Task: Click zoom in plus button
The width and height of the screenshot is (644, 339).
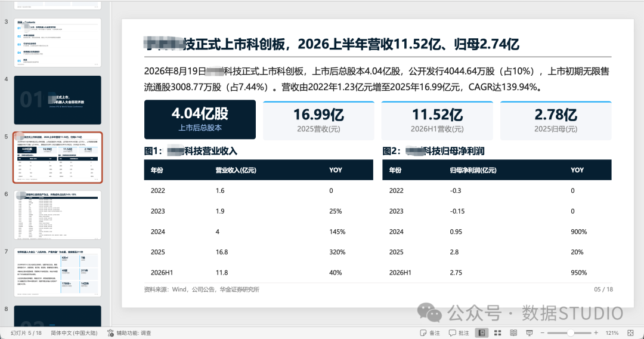Action: 596,333
